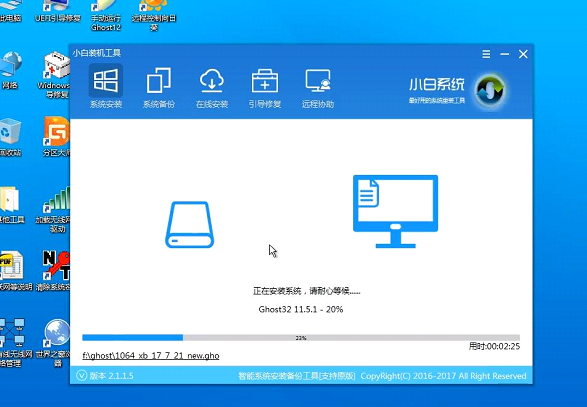
Task: Open the f:\ghost\1064_xb_17_7_21_new.gho path link
Action: 151,356
